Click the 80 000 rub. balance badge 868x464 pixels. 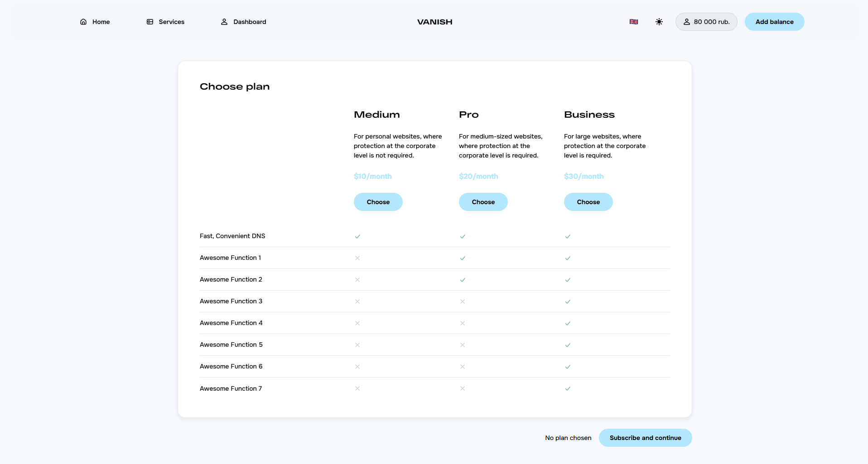tap(706, 22)
